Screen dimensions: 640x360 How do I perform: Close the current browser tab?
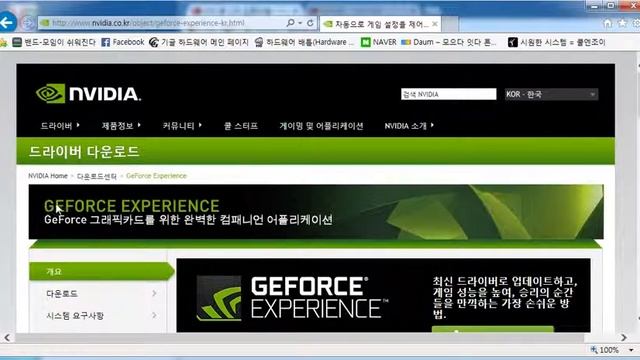point(435,24)
